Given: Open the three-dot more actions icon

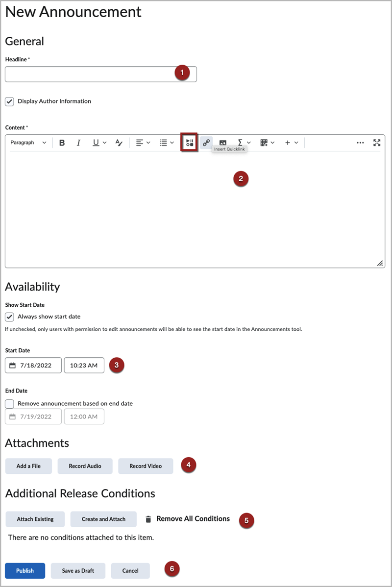Looking at the screenshot, I should (x=360, y=143).
